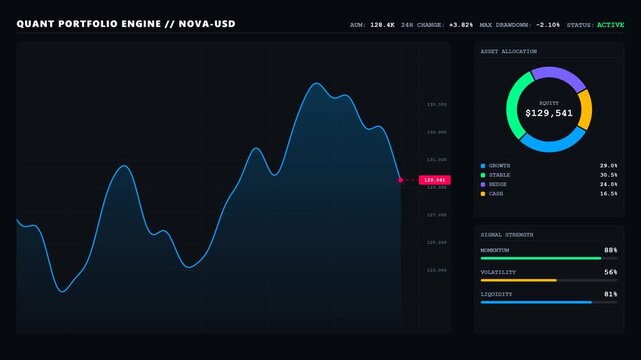Click the AUM 128.4K value

click(x=382, y=25)
